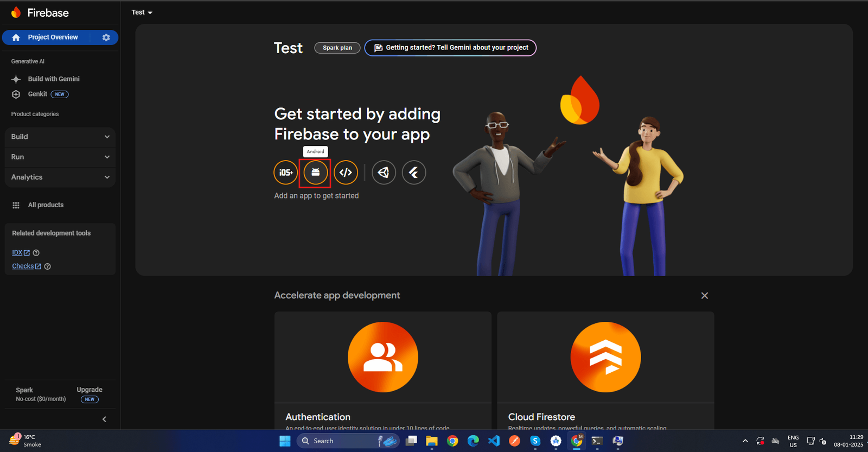Open Genkit from sidebar
Viewport: 868px width, 452px height.
click(x=37, y=94)
